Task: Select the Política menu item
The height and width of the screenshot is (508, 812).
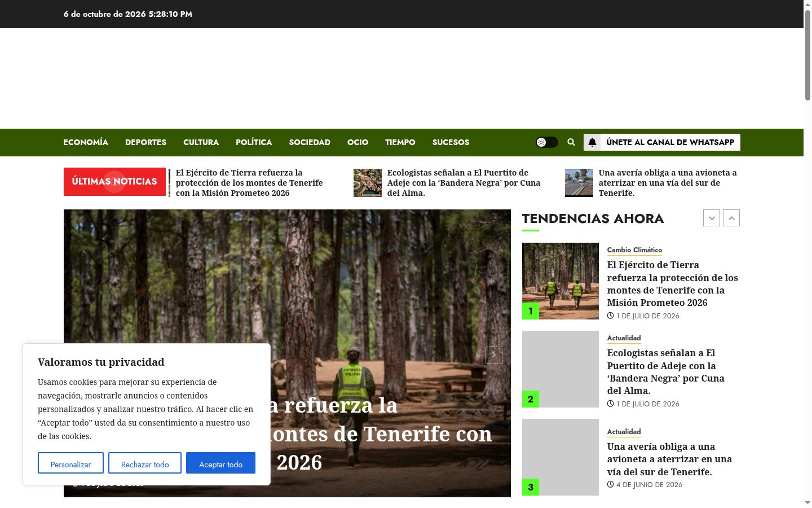Action: pyautogui.click(x=254, y=142)
